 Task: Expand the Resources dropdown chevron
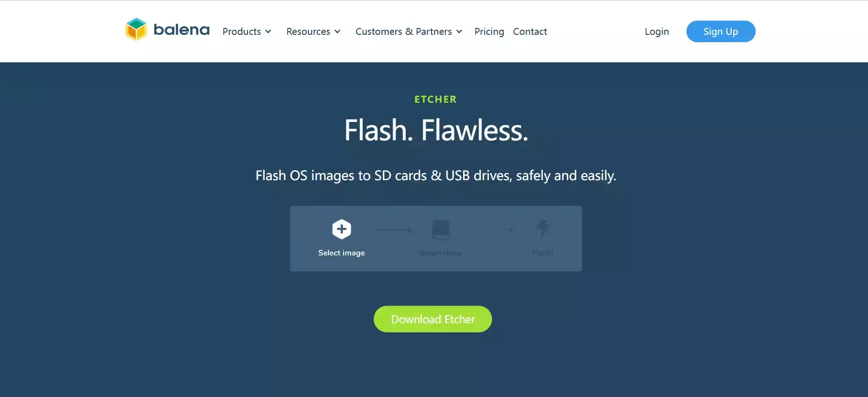pos(337,32)
